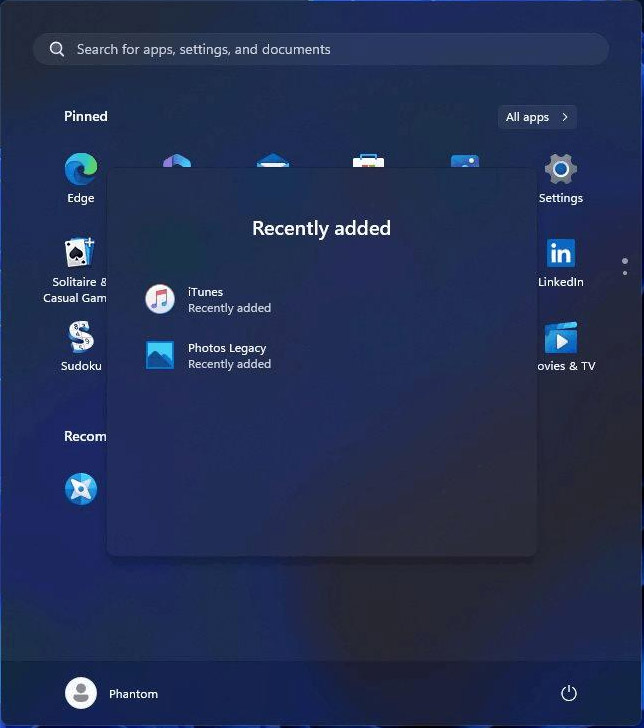Select the Photos Legacy name text

(227, 348)
